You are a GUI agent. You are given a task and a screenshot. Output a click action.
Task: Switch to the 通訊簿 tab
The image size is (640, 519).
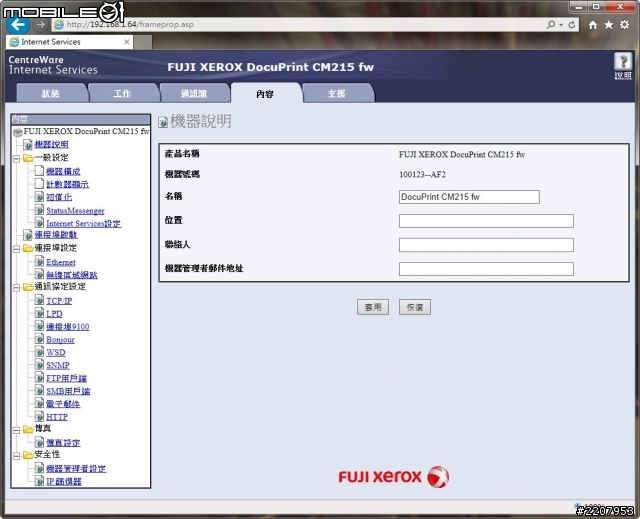click(194, 93)
